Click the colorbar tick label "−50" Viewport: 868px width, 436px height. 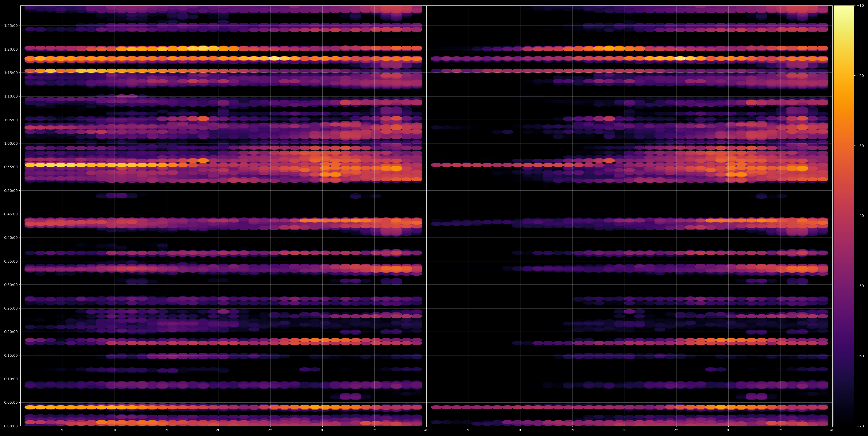860,286
